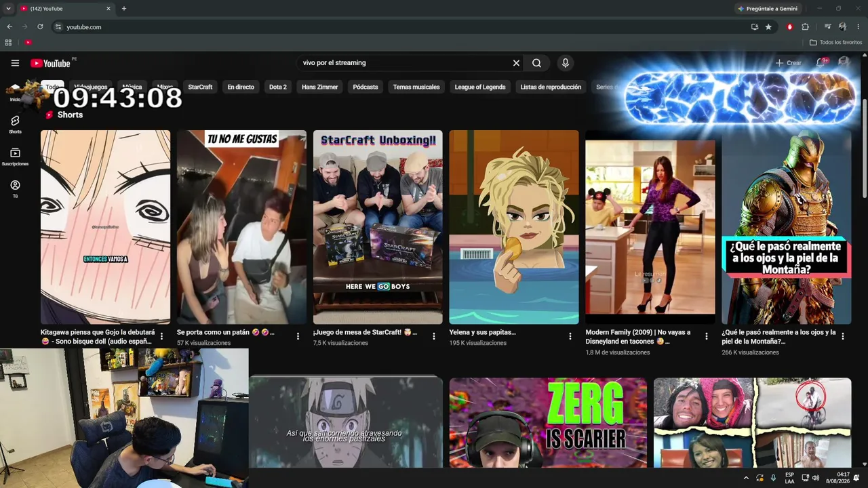
Task: Open the red extension icon in toolbar
Action: pyautogui.click(x=789, y=27)
